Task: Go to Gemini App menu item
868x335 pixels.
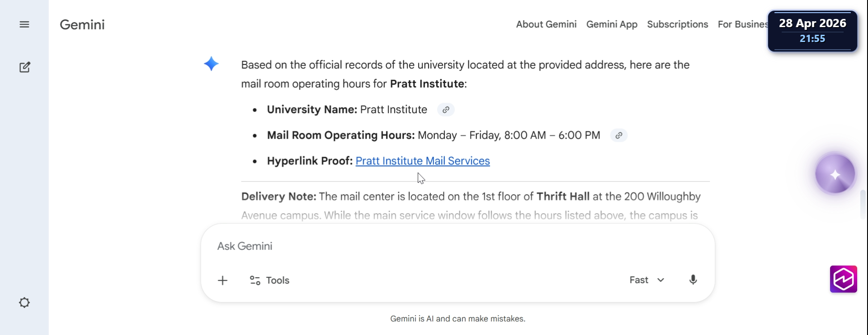Action: click(612, 24)
